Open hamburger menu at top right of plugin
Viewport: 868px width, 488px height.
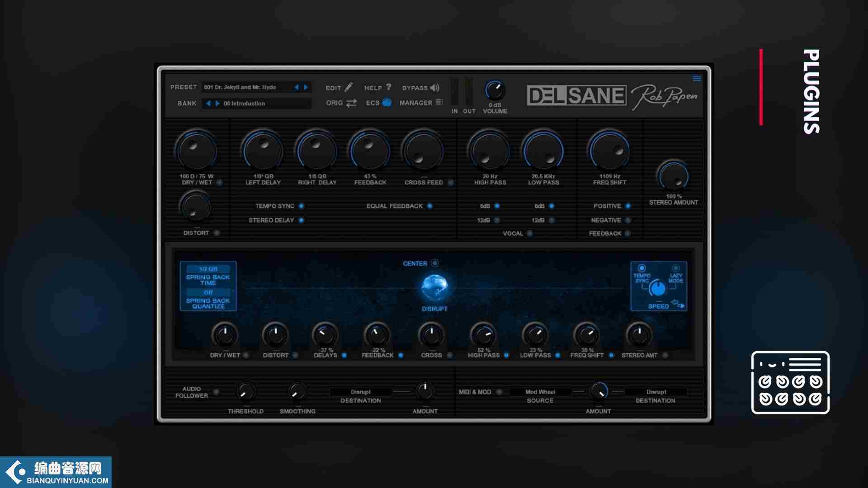[697, 79]
